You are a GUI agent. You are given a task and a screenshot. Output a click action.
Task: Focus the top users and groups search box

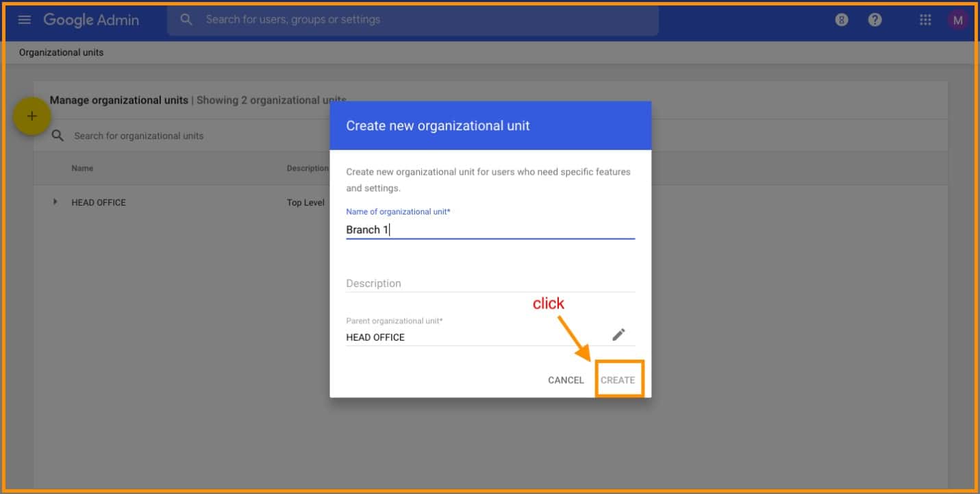point(425,20)
